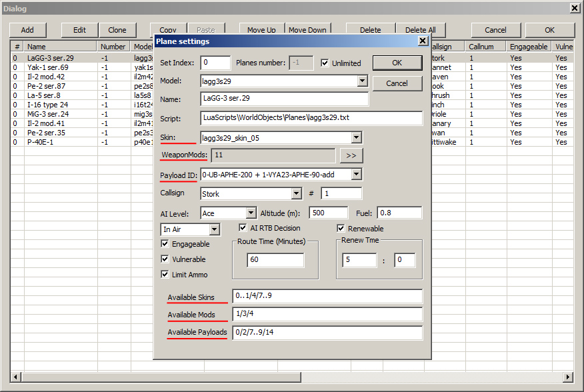The width and height of the screenshot is (584, 392).
Task: Click the Move Up button
Action: pyautogui.click(x=261, y=29)
